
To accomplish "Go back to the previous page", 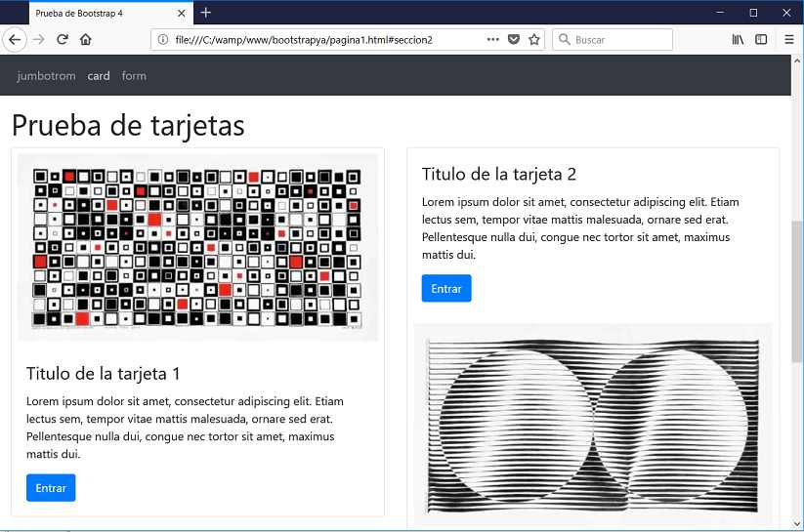I will (x=15, y=39).
